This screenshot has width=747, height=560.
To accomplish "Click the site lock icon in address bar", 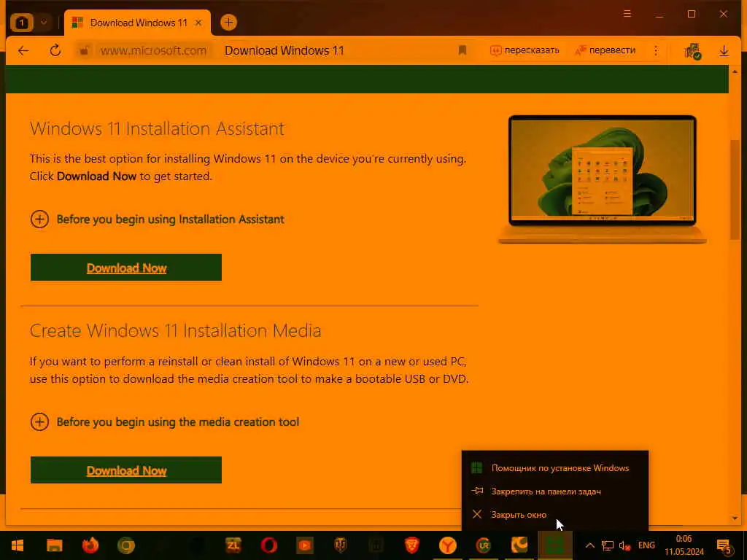I will 85,50.
